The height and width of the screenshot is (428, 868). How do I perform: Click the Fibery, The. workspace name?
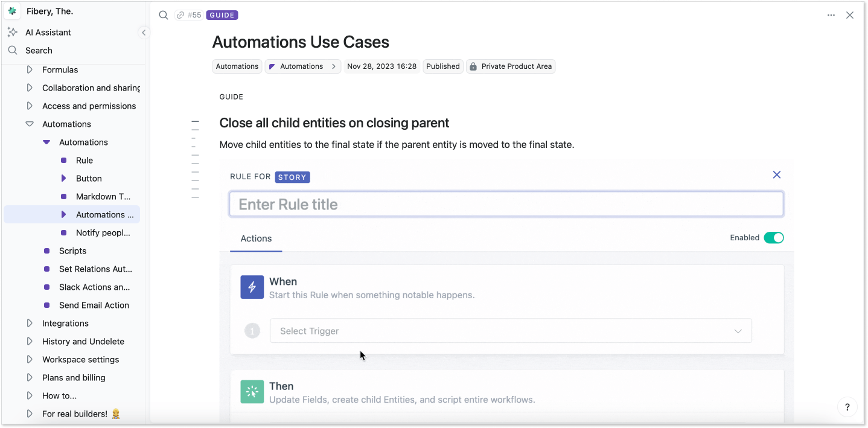49,11
